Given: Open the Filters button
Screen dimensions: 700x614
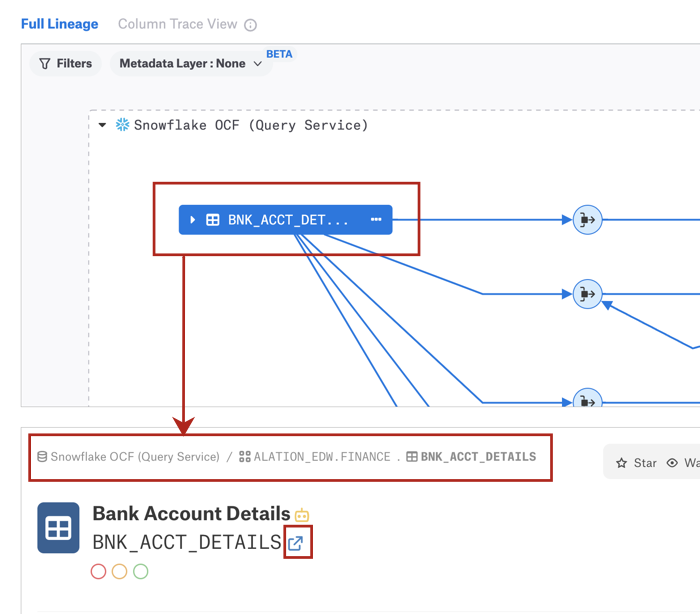Looking at the screenshot, I should (65, 63).
